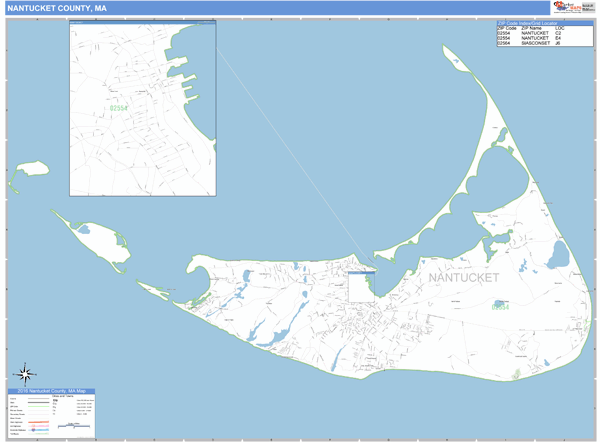Click the scale bar in the legend
600x442 pixels.
[x=75, y=425]
